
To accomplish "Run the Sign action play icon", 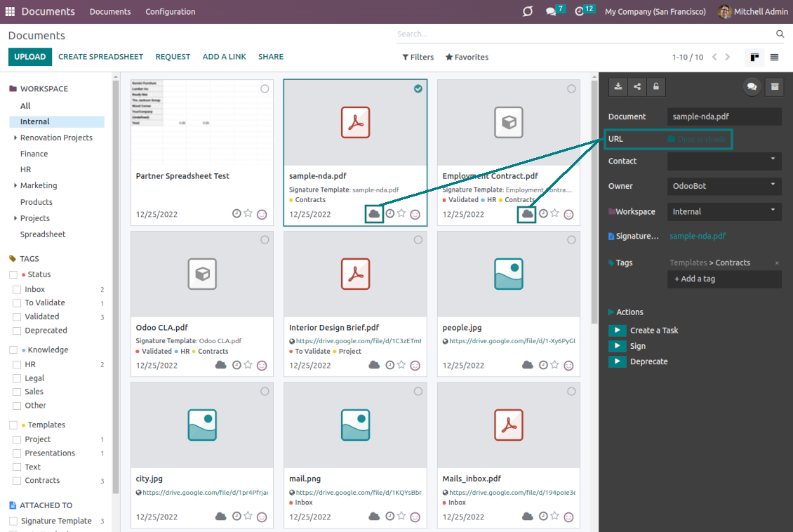I will [x=617, y=346].
